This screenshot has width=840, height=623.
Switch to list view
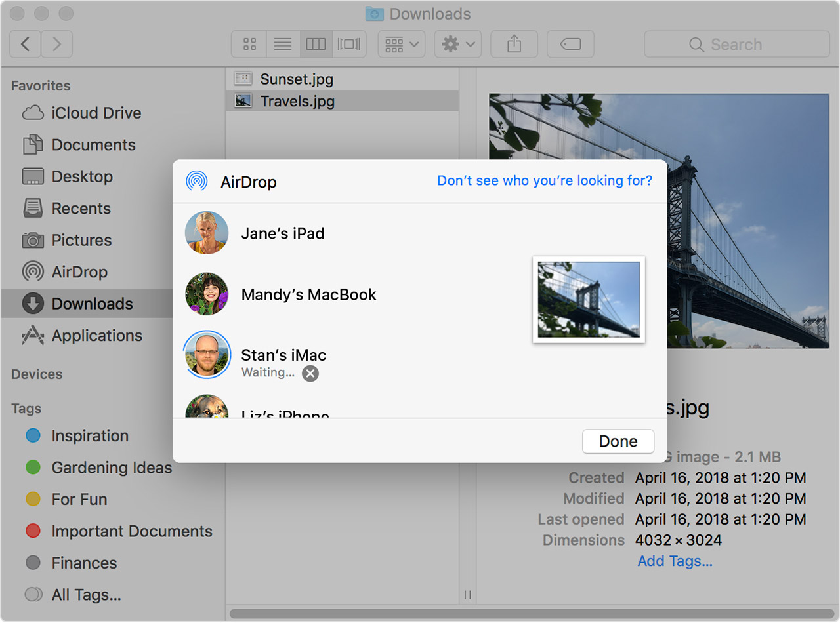[282, 44]
